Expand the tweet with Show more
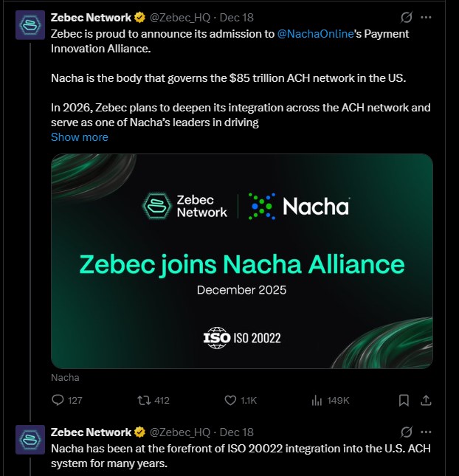Viewport: 459px width, 476px height. (x=80, y=137)
